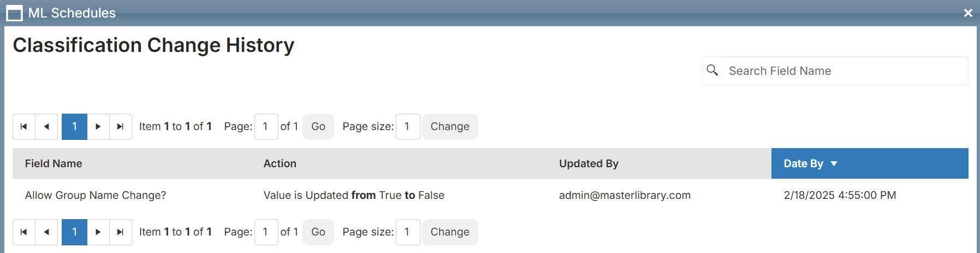Go to first page in bottom pager
This screenshot has width=980, height=253.
[24, 232]
